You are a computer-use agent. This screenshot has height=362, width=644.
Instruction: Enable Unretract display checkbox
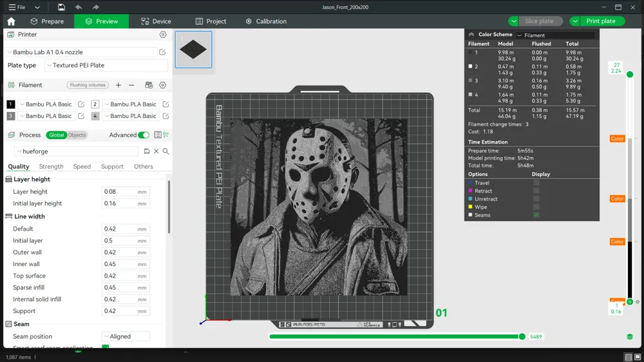coord(536,199)
